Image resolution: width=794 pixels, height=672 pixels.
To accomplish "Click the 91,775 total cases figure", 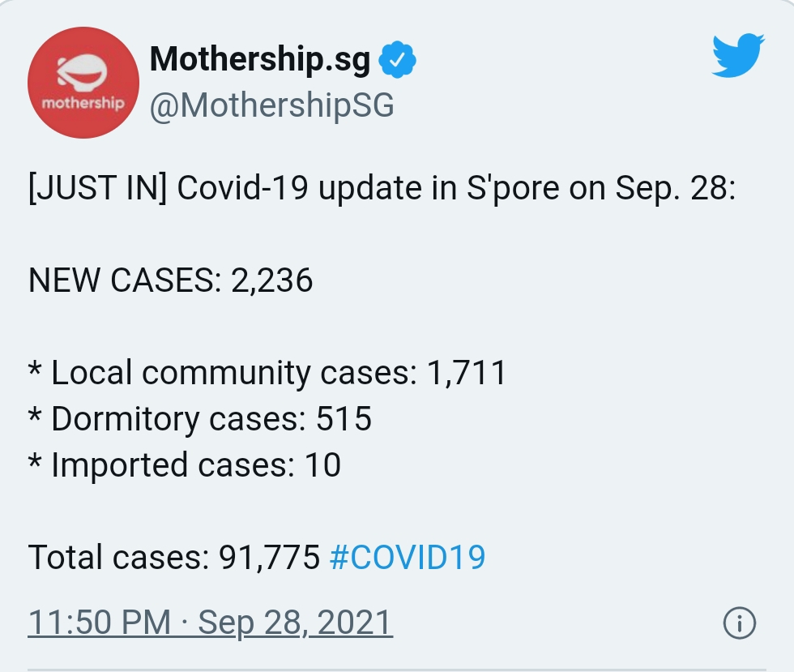I will point(269,557).
